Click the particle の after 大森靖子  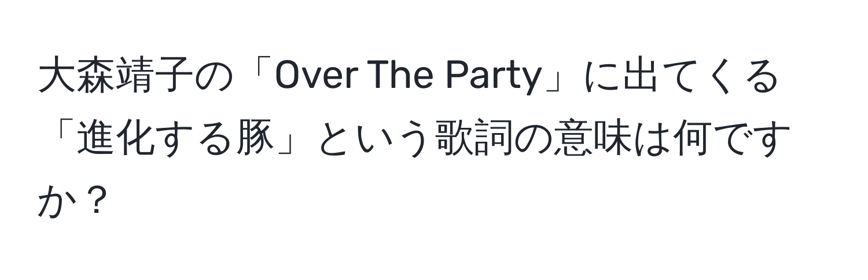coord(212,79)
